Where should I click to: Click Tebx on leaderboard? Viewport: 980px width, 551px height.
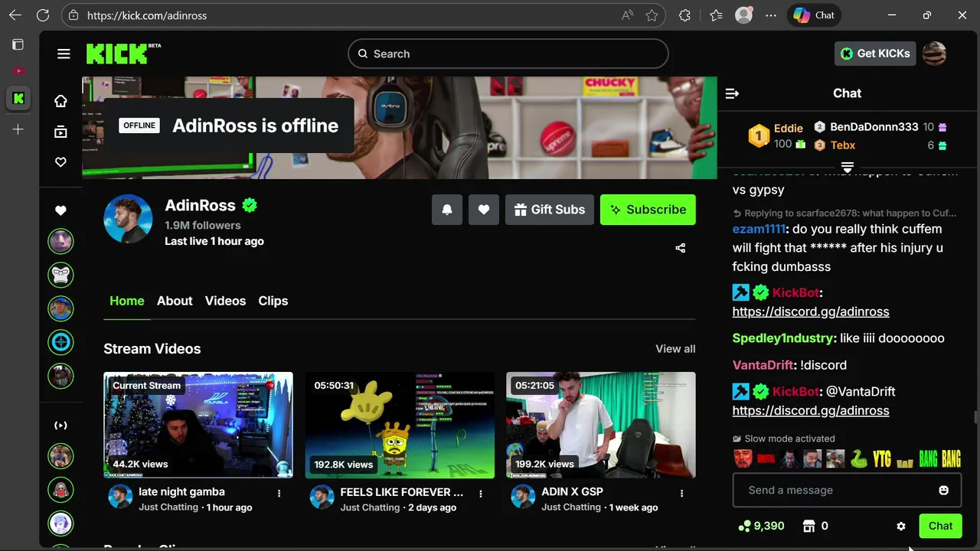[x=843, y=145]
